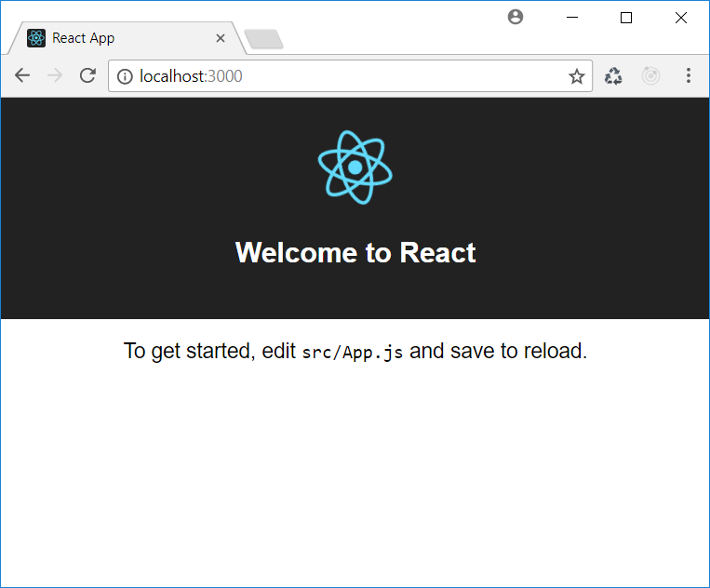Bookmark this page with the star icon

(x=576, y=76)
